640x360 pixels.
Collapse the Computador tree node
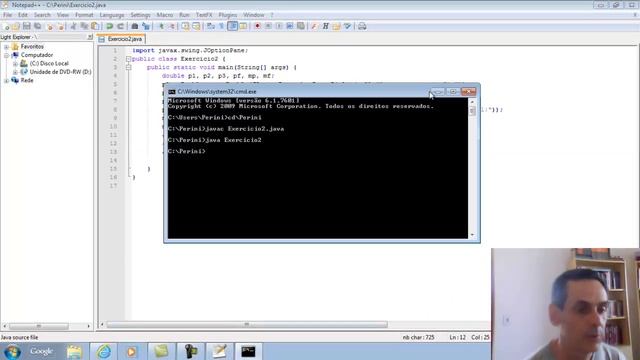coord(7,55)
